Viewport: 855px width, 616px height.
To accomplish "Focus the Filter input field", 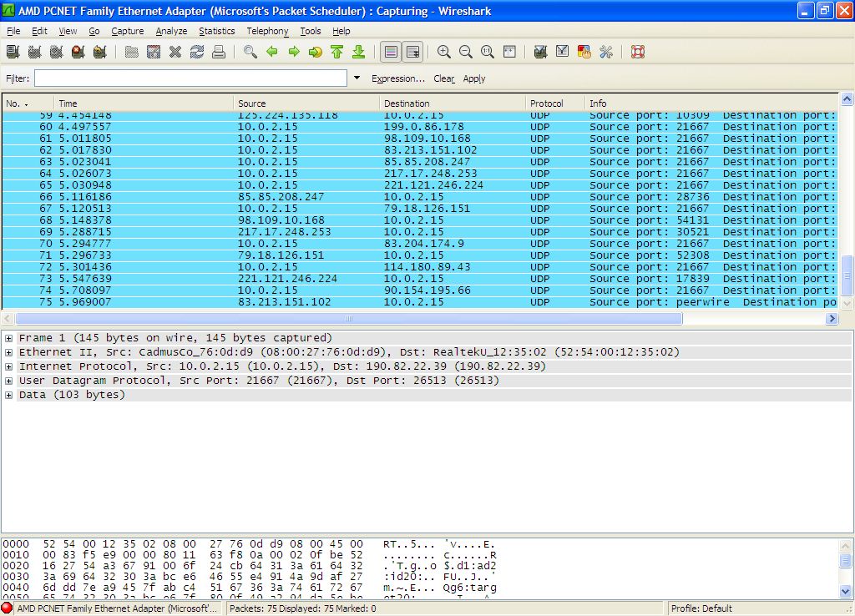I will 191,78.
